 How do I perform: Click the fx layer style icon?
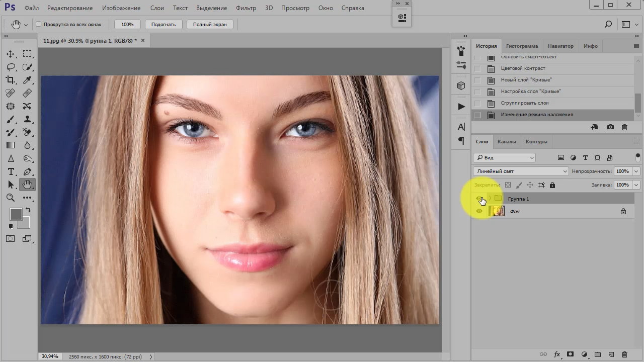[x=557, y=354]
